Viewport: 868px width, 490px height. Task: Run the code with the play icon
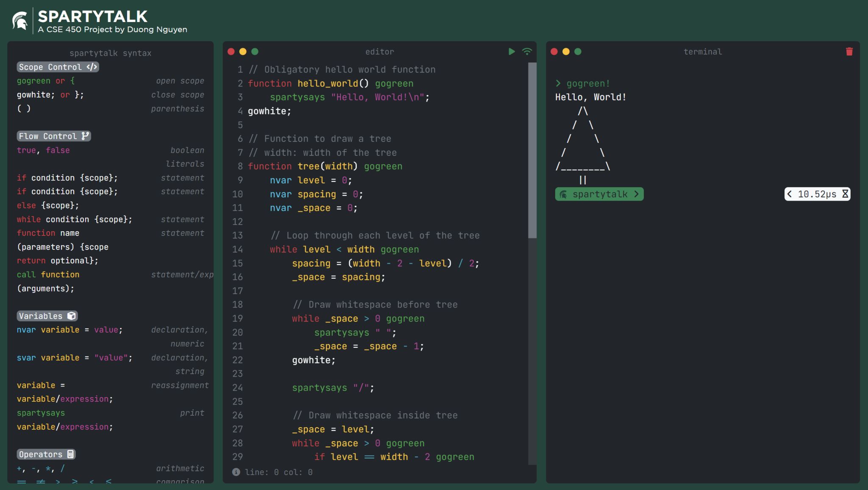point(512,51)
